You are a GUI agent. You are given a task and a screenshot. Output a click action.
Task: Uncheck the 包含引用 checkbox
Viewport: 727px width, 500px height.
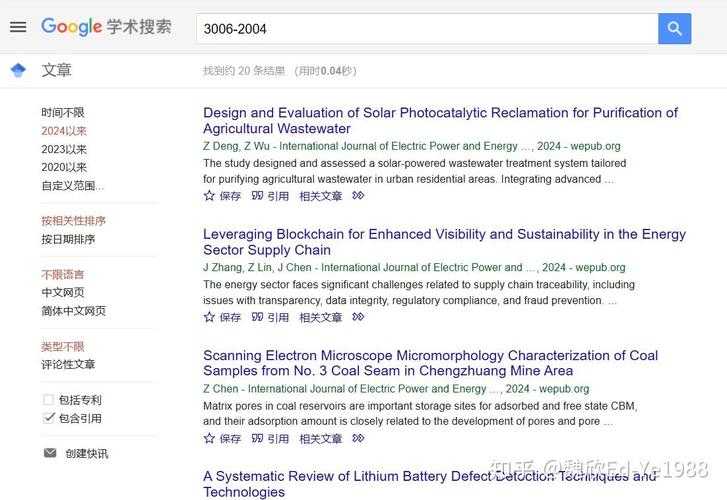(x=48, y=418)
